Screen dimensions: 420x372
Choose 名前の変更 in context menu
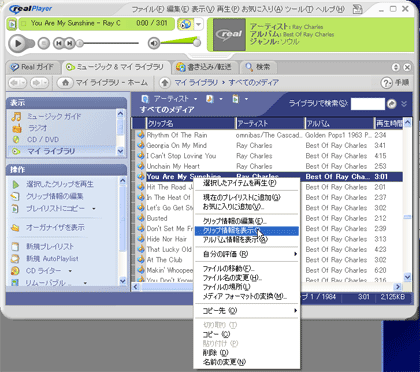[247, 362]
